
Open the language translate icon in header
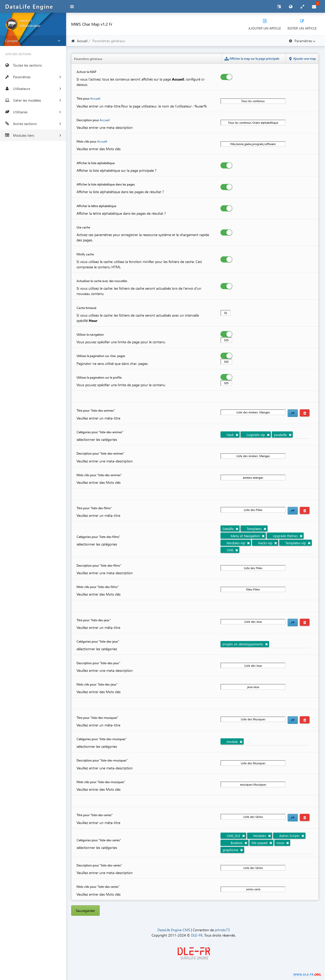[x=279, y=6]
